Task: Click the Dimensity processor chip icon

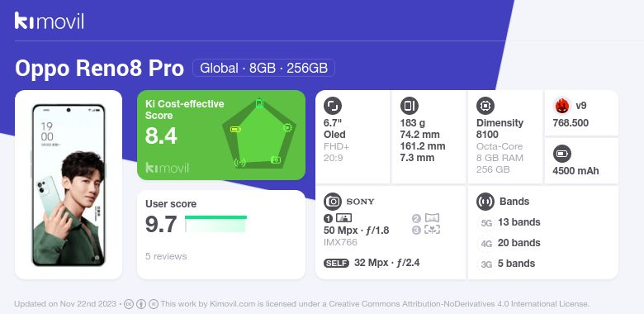Action: (485, 106)
